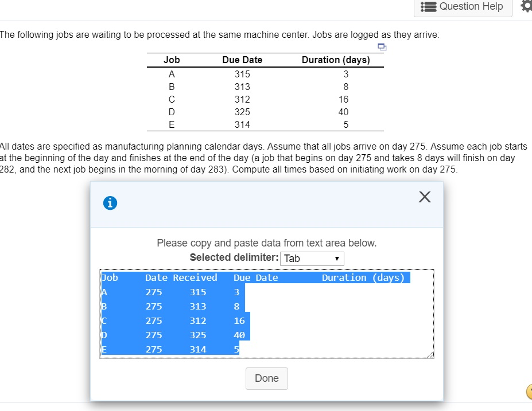The width and height of the screenshot is (532, 411).
Task: Click the Question Help menu item
Action: coord(463,7)
